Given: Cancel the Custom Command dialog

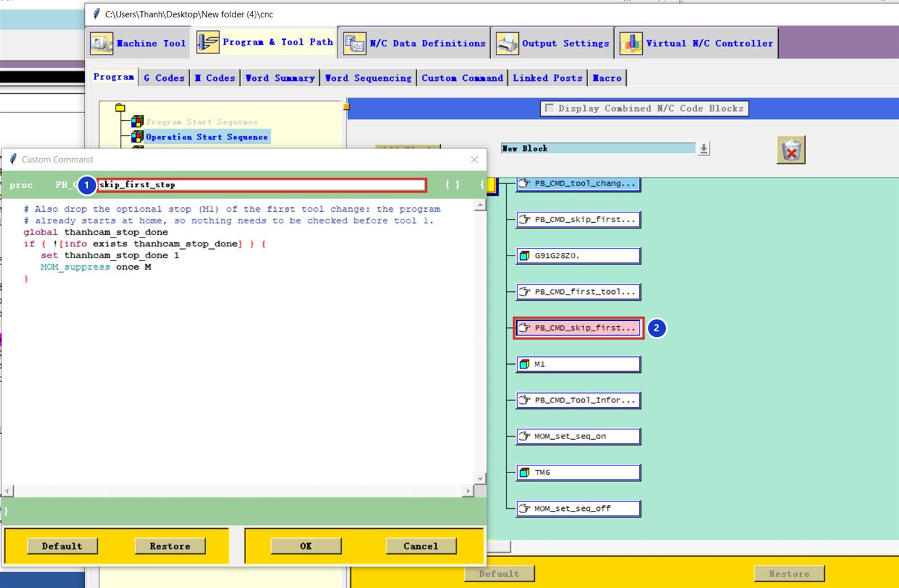Looking at the screenshot, I should coord(421,546).
